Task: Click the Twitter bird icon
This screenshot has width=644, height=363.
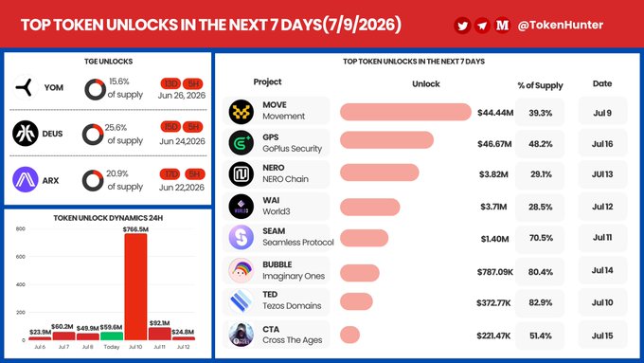Action: [462, 26]
